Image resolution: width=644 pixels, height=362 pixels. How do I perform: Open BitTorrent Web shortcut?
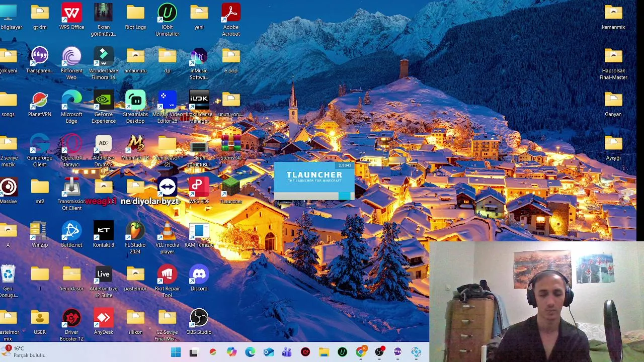71,64
